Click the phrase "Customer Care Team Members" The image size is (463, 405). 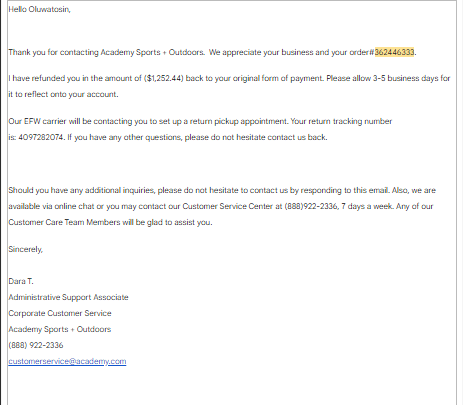point(64,222)
